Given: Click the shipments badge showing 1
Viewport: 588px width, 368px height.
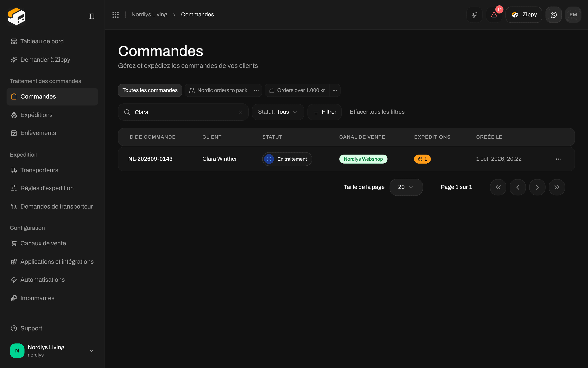Looking at the screenshot, I should pyautogui.click(x=422, y=159).
